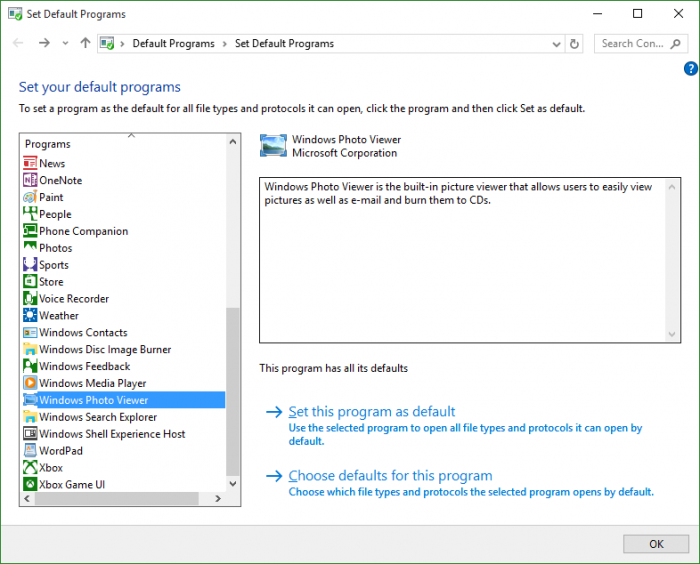Click the Control Panel icon in address bar
The height and width of the screenshot is (564, 700).
[x=107, y=43]
